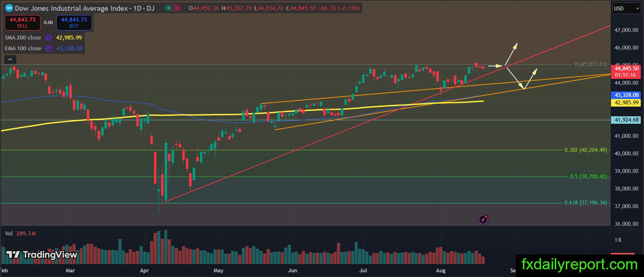Click the 41,000.00 price axis label
The width and height of the screenshot is (644, 277).
coord(626,136)
